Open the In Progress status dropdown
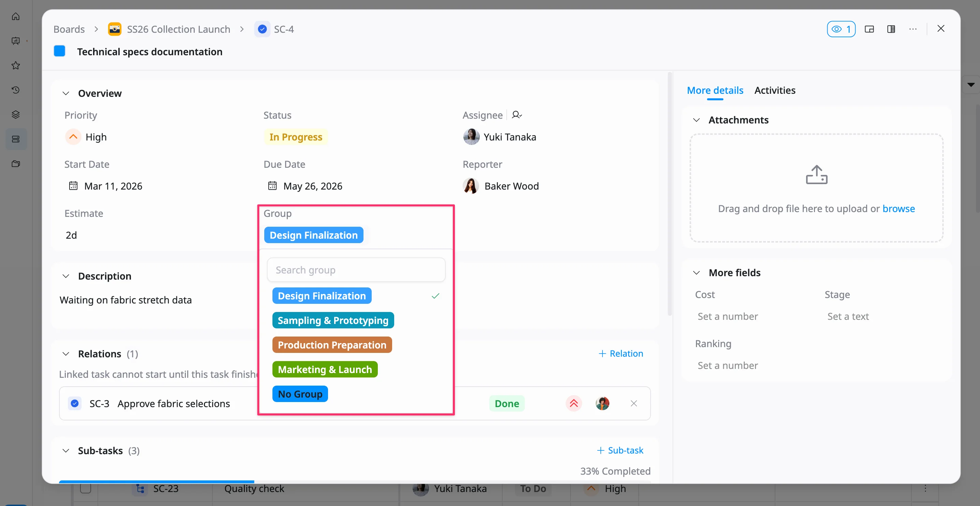This screenshot has height=506, width=980. 296,137
